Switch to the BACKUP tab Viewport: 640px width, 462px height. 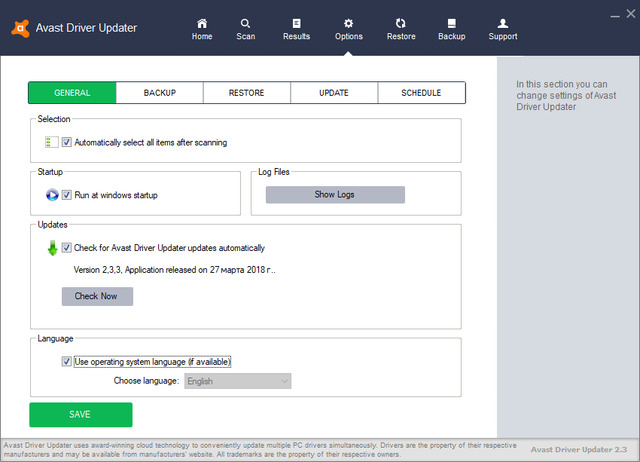(x=159, y=93)
